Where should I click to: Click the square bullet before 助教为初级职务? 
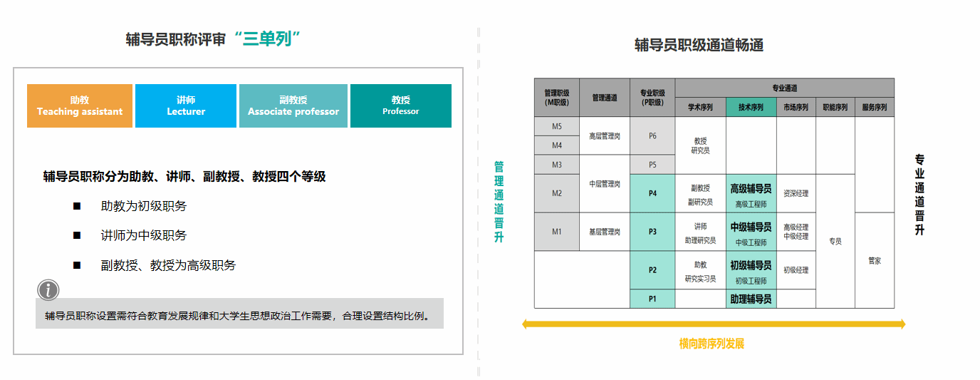(77, 206)
